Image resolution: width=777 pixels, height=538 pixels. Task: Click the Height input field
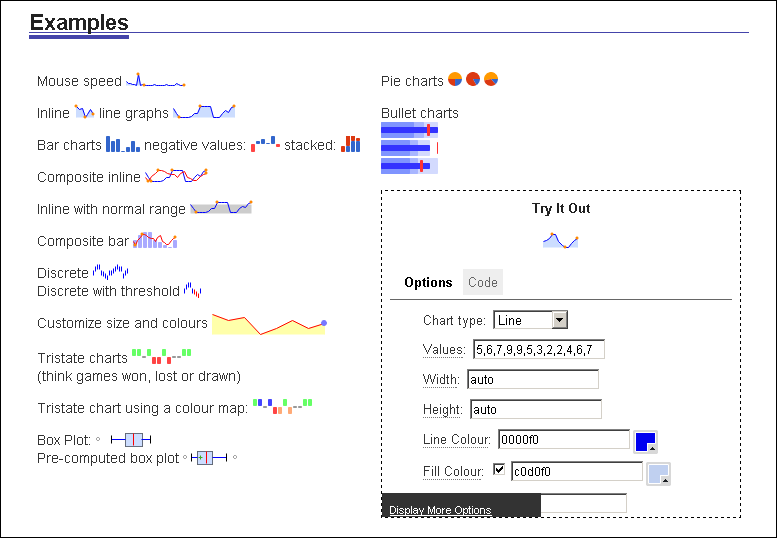click(536, 410)
